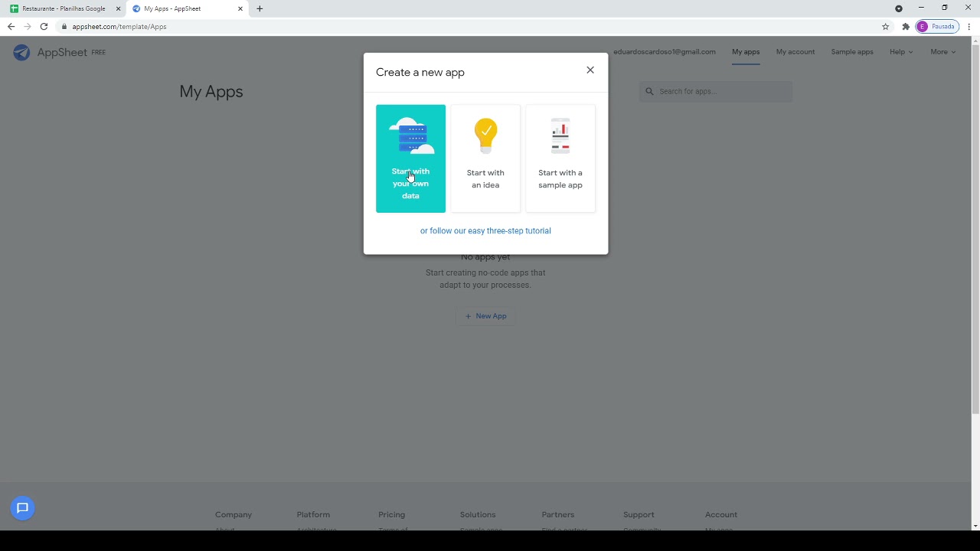Click the My Apps page heading
The image size is (980, 551).
211,92
